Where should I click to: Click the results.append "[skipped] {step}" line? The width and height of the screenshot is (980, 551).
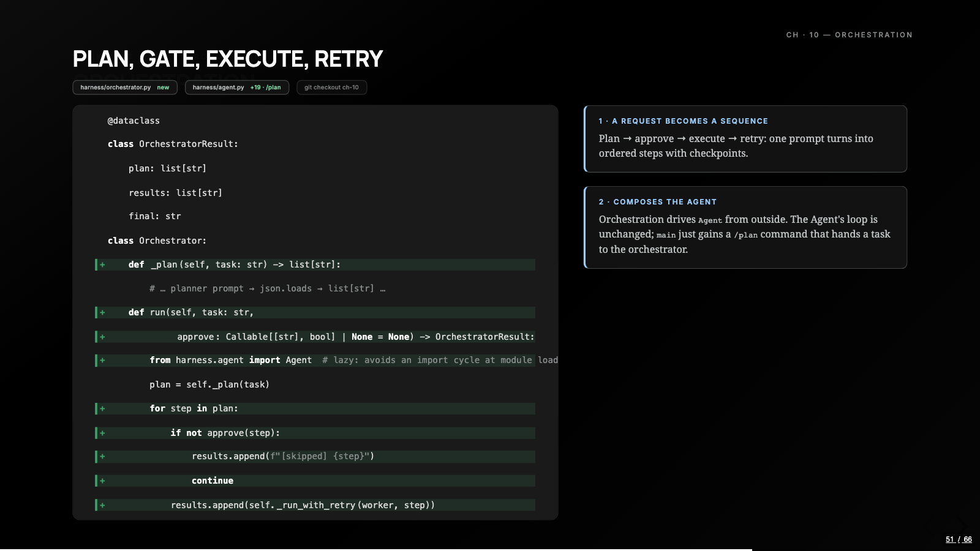pos(315,456)
